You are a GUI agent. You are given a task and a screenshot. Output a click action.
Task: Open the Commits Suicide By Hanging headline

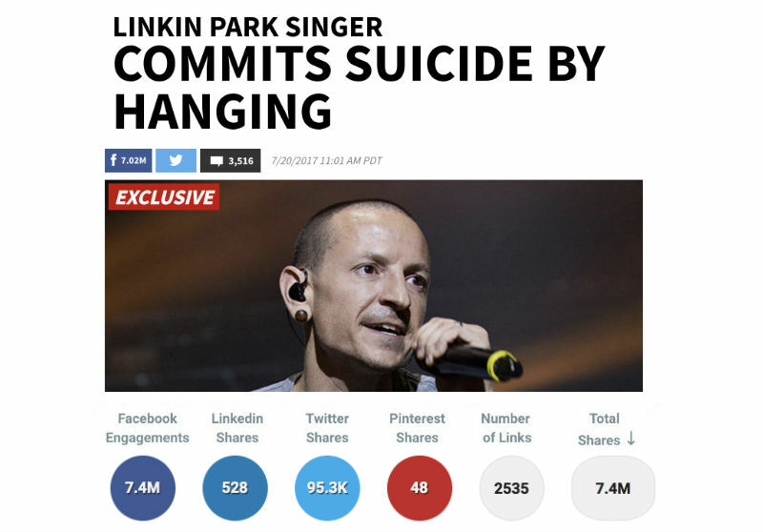click(x=360, y=87)
